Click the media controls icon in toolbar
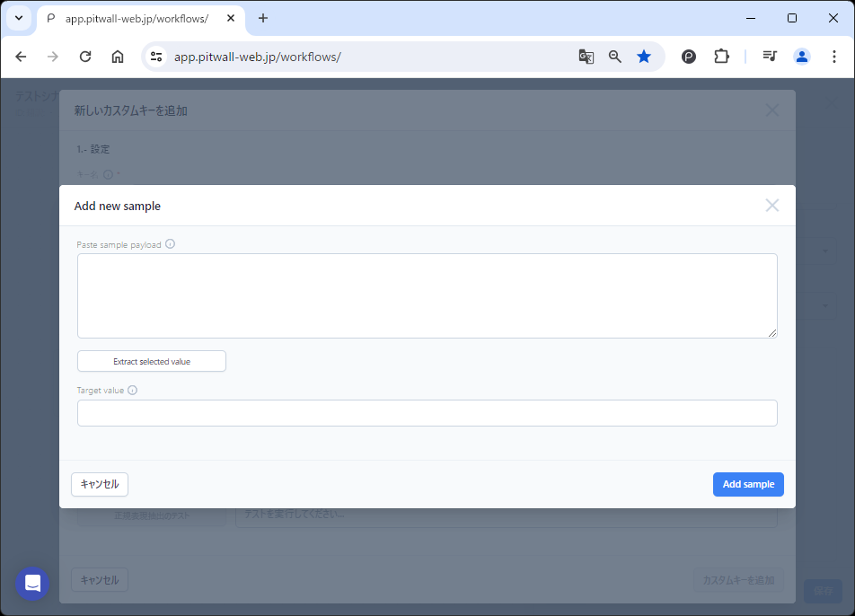 (x=770, y=57)
